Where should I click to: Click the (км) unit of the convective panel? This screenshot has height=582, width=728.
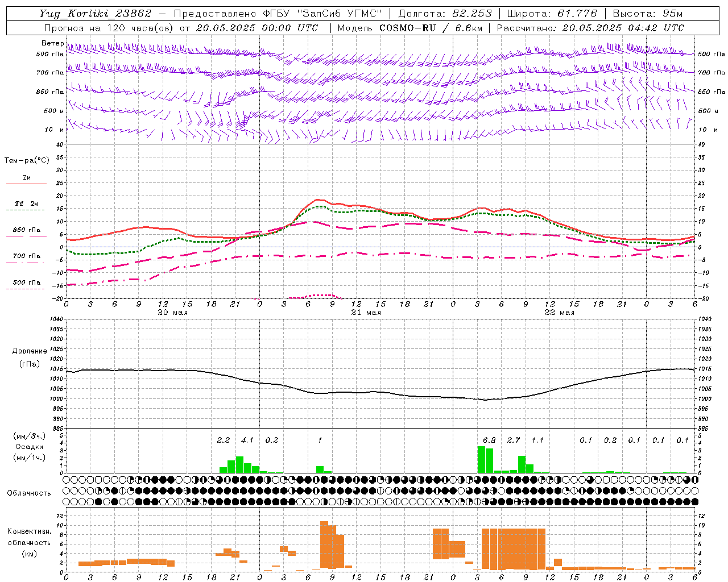coord(29,554)
